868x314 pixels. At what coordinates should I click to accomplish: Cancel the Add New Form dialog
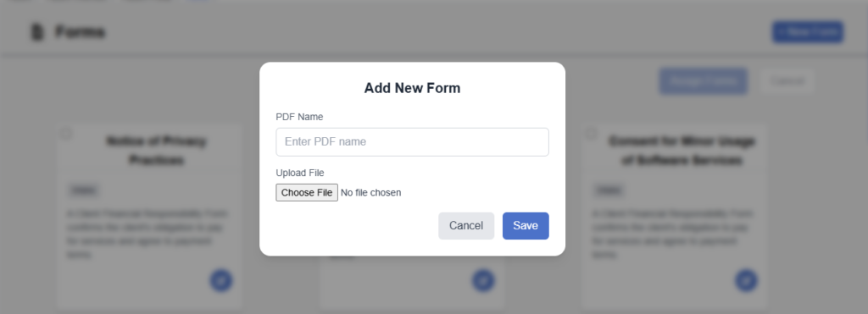click(466, 225)
